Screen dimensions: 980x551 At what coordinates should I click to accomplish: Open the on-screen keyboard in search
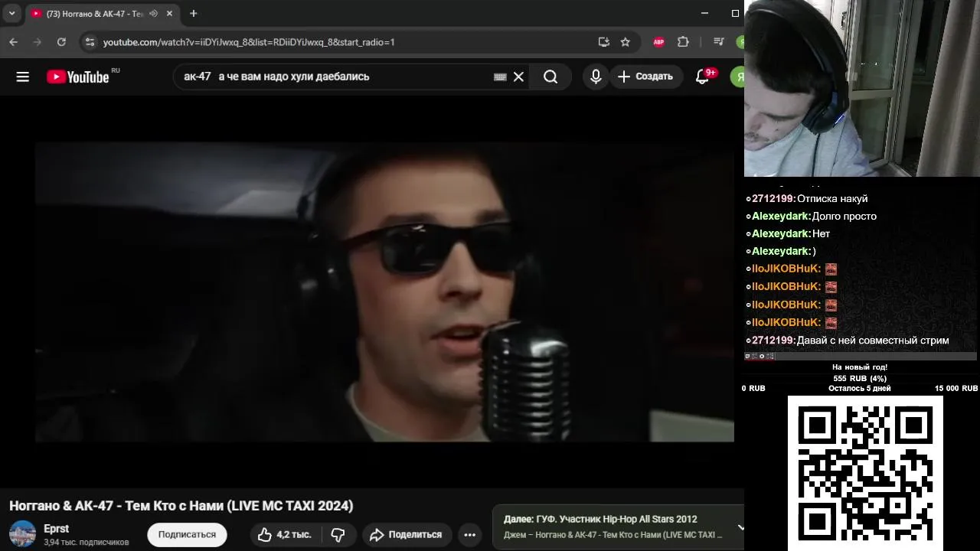pos(500,77)
